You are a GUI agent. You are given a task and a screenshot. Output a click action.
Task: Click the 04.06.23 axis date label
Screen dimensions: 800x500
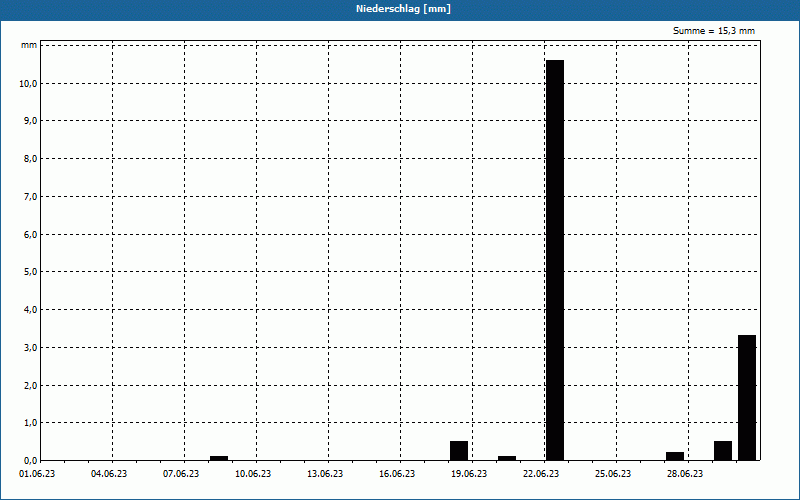tap(109, 474)
